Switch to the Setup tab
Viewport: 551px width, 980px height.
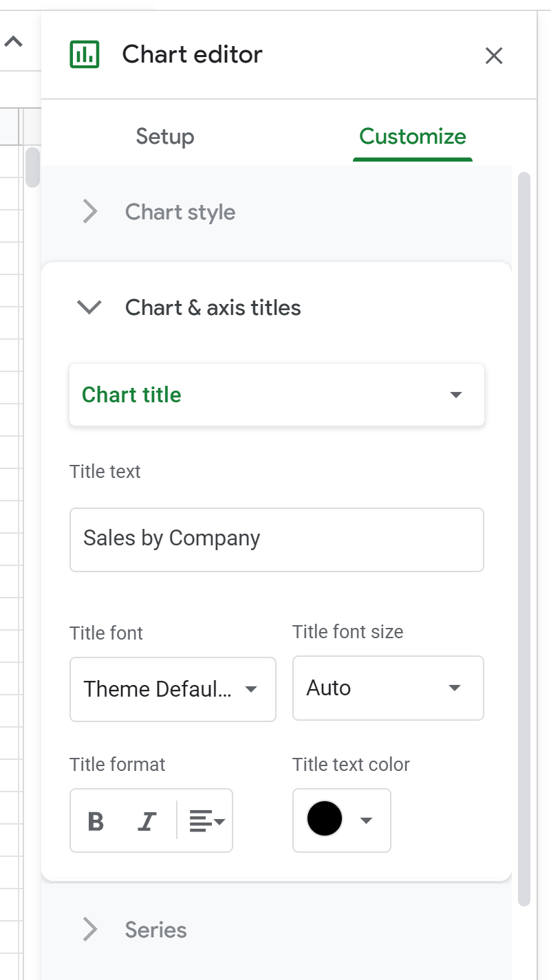tap(165, 136)
